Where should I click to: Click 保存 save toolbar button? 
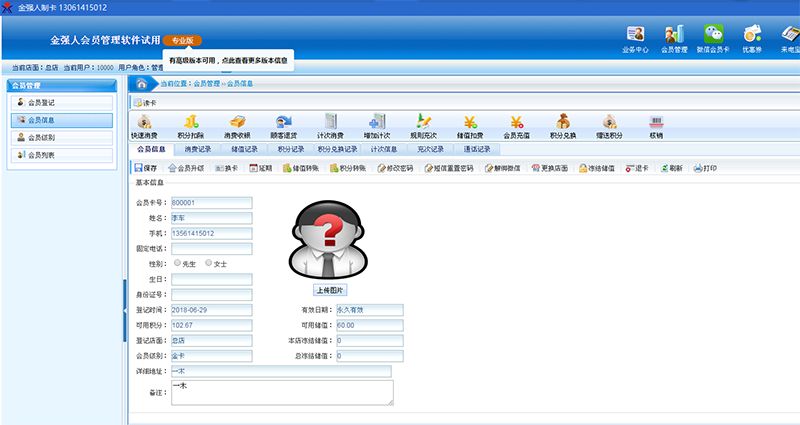click(146, 168)
